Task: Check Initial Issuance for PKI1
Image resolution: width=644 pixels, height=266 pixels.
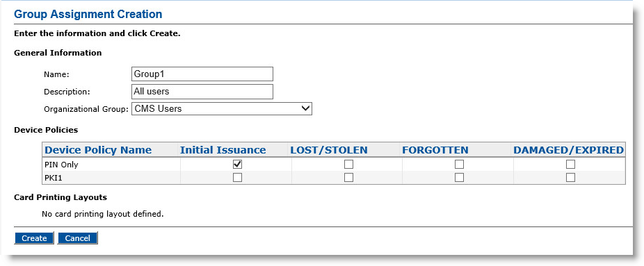Action: pyautogui.click(x=237, y=178)
